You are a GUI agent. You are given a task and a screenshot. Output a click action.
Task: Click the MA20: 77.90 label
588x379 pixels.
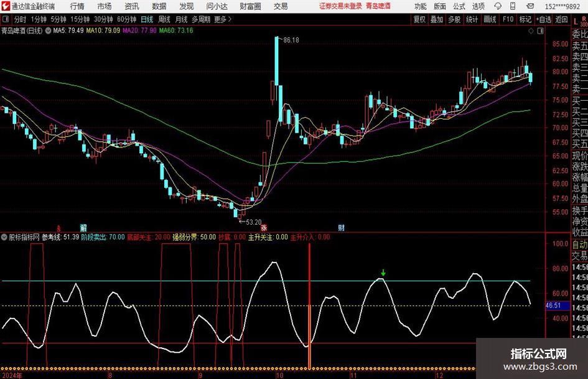click(139, 30)
